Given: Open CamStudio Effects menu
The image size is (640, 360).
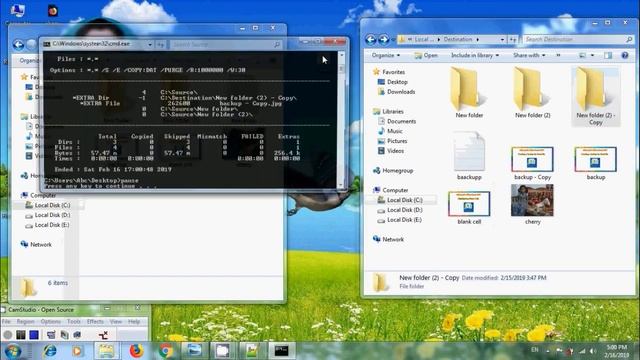Looking at the screenshot, I should (95, 322).
